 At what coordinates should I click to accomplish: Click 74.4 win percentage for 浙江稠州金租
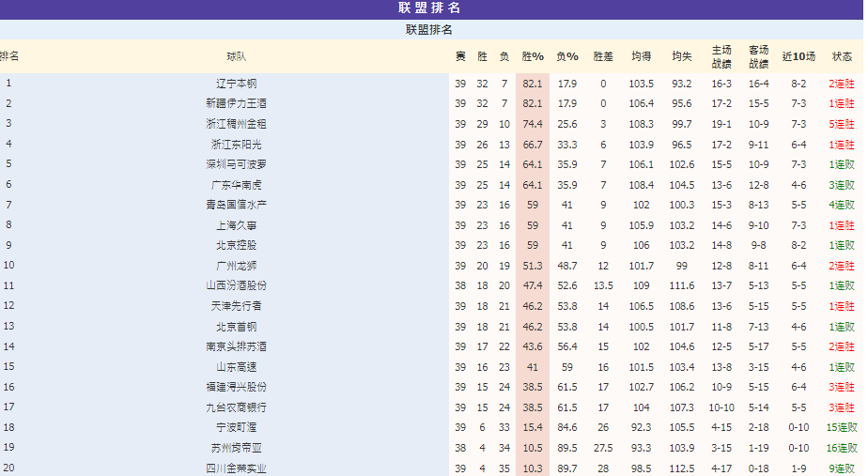pos(533,124)
